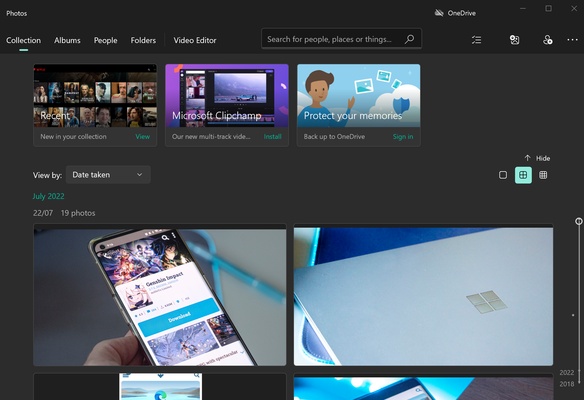Open the three-dots See more menu
Viewport: 584px width, 400px height.
572,40
